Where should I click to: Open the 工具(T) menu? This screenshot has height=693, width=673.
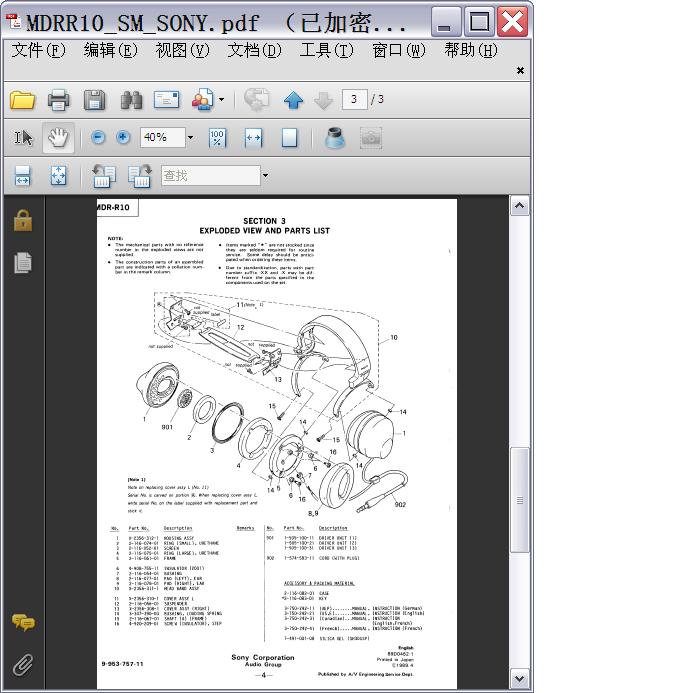click(x=327, y=50)
